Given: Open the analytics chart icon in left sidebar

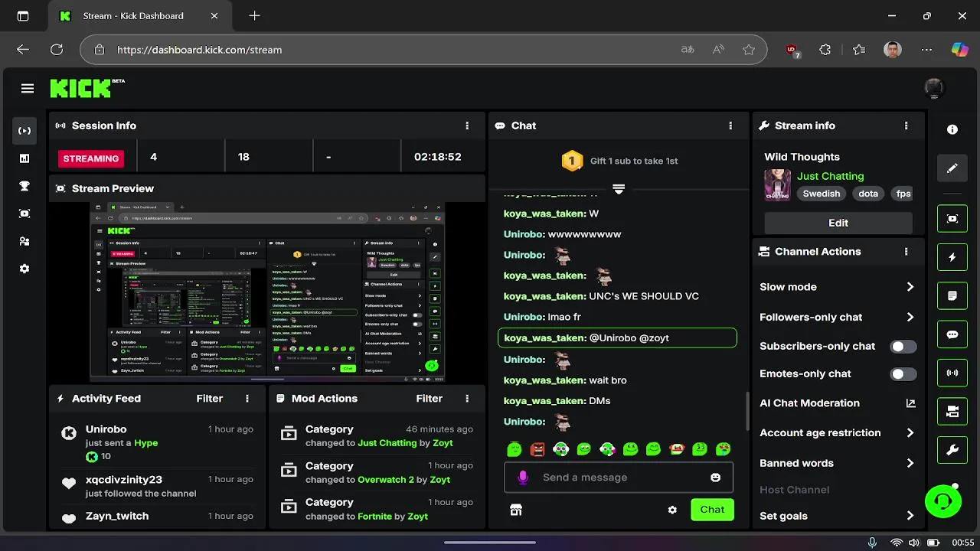Looking at the screenshot, I should [24, 158].
